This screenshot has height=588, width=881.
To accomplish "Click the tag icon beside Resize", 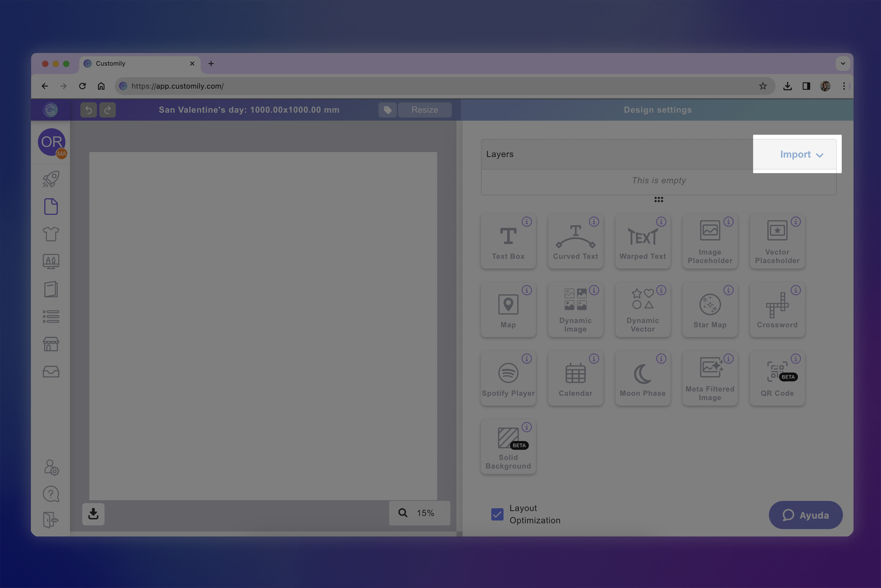I will pyautogui.click(x=387, y=110).
